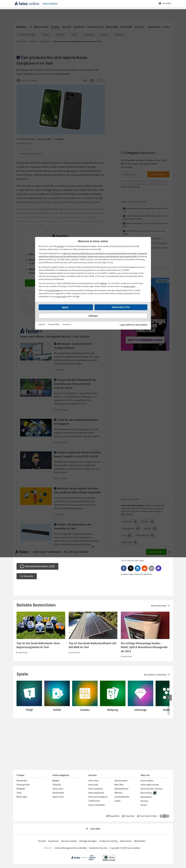Click Kommentare lesen (120) button
Screen dimensions: 186x868
tap(38, 566)
